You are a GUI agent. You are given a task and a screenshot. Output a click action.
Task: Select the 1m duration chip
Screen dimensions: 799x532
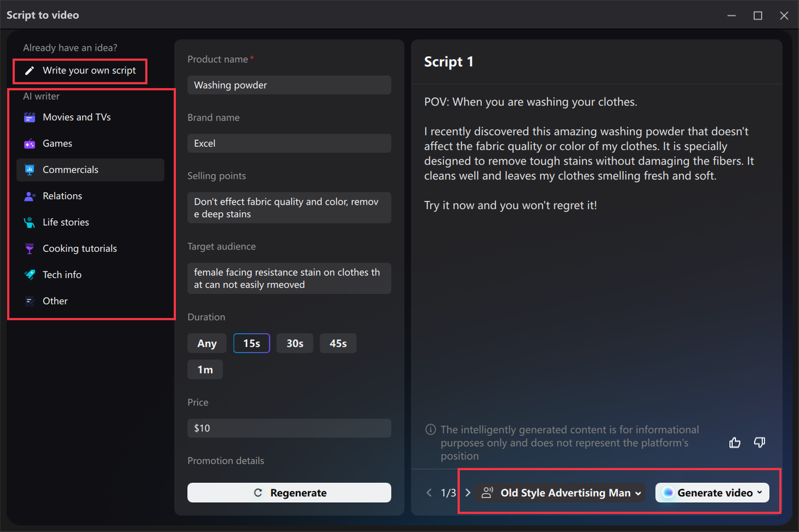pyautogui.click(x=205, y=369)
